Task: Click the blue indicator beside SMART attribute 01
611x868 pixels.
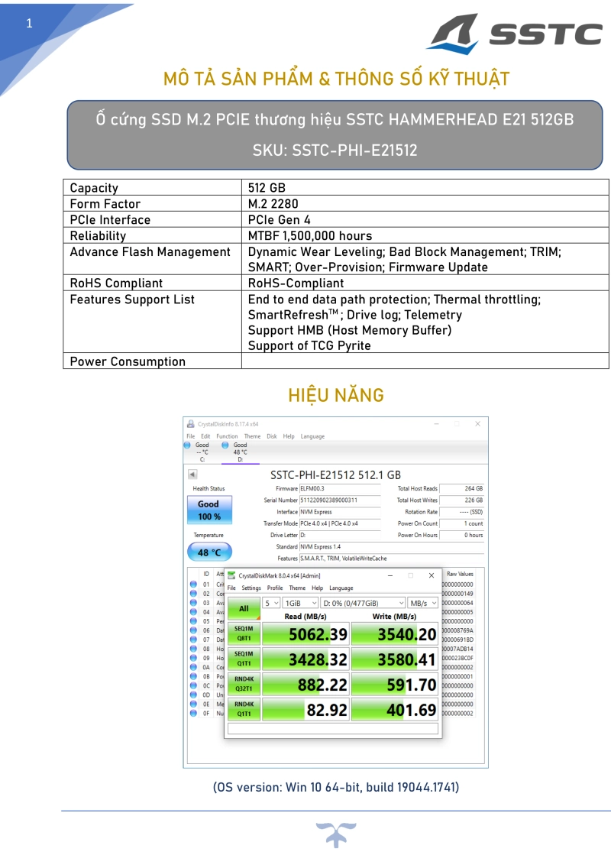Action: (192, 585)
